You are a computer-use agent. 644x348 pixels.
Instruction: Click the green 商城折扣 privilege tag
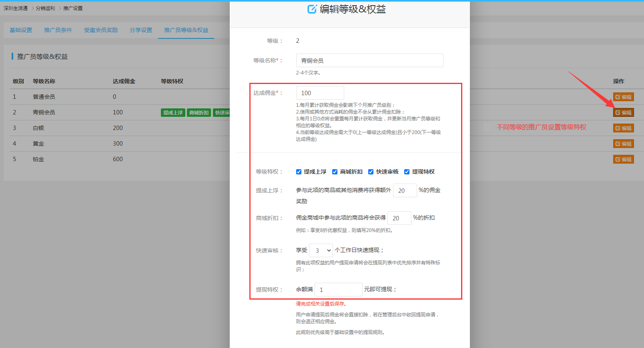click(x=199, y=113)
